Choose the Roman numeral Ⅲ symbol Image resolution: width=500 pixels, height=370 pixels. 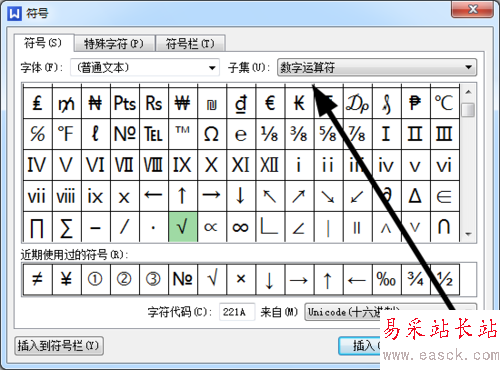pos(444,134)
